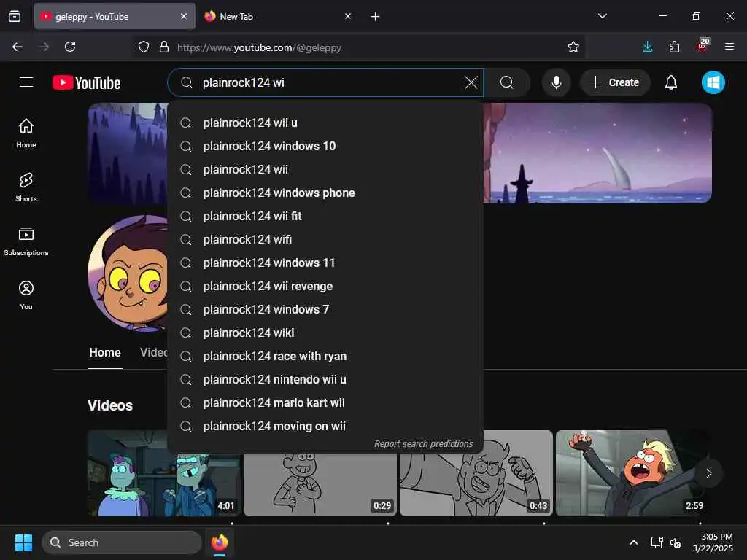Bookmark this page with star
747x560 pixels.
(573, 47)
